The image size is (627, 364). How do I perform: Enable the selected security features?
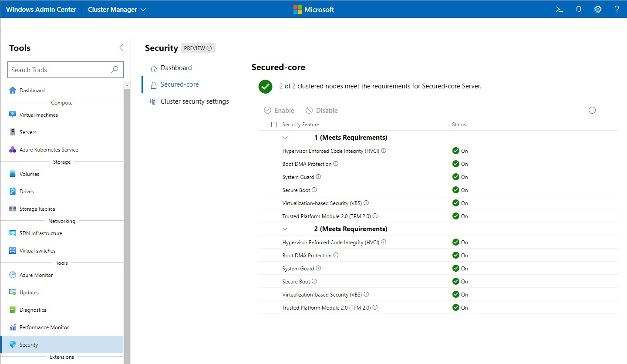pos(279,110)
